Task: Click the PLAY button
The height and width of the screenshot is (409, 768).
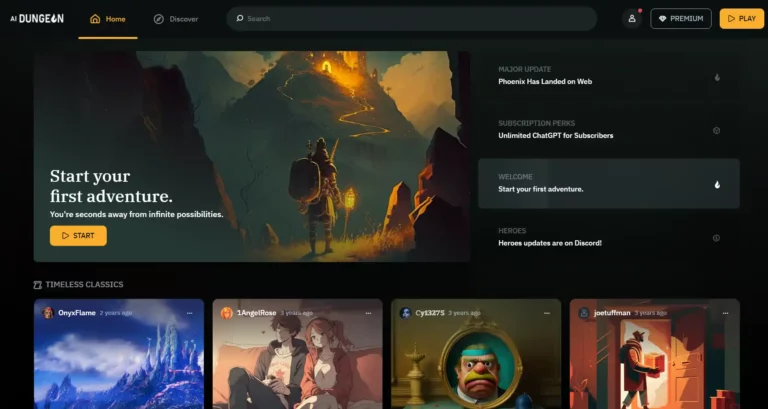Action: pyautogui.click(x=742, y=19)
